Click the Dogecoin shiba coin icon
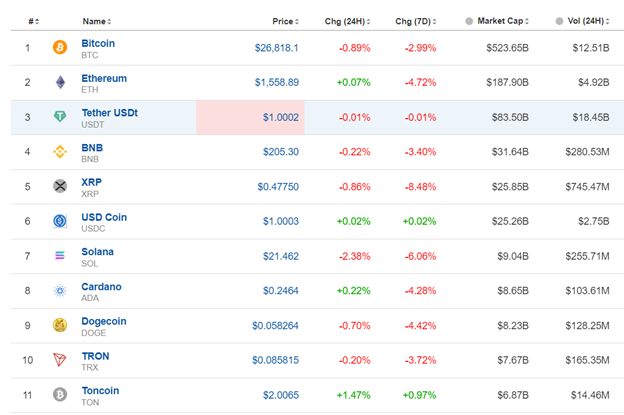Screen dimensions: 624x415 59,325
